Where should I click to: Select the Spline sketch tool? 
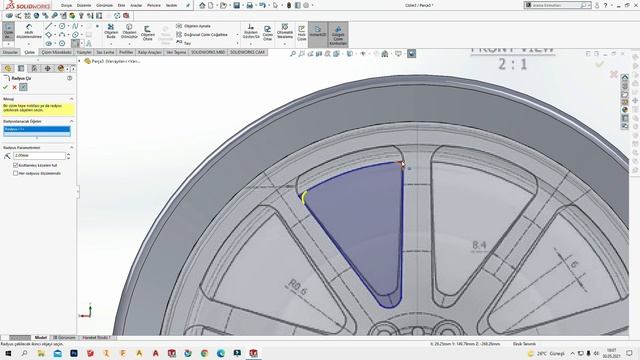[x=75, y=26]
